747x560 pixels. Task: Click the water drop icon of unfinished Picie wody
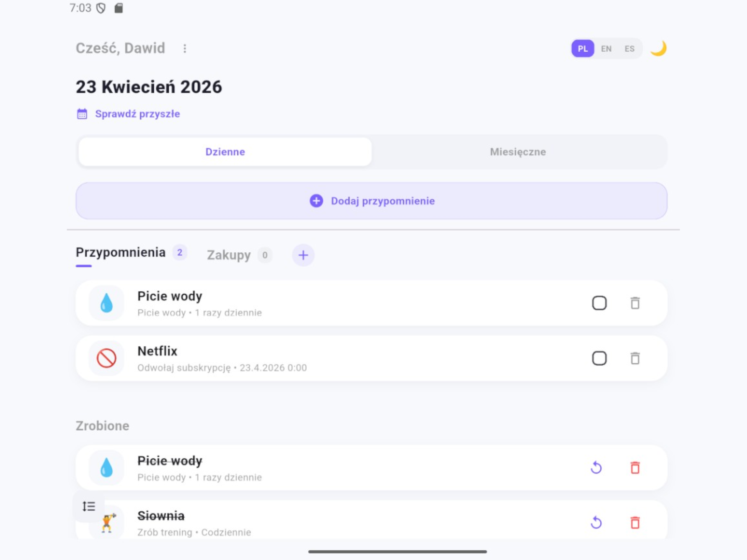tap(106, 303)
